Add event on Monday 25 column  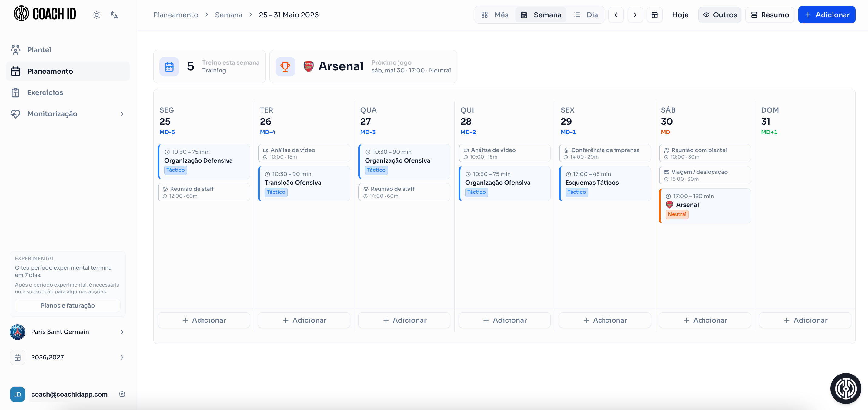[204, 320]
